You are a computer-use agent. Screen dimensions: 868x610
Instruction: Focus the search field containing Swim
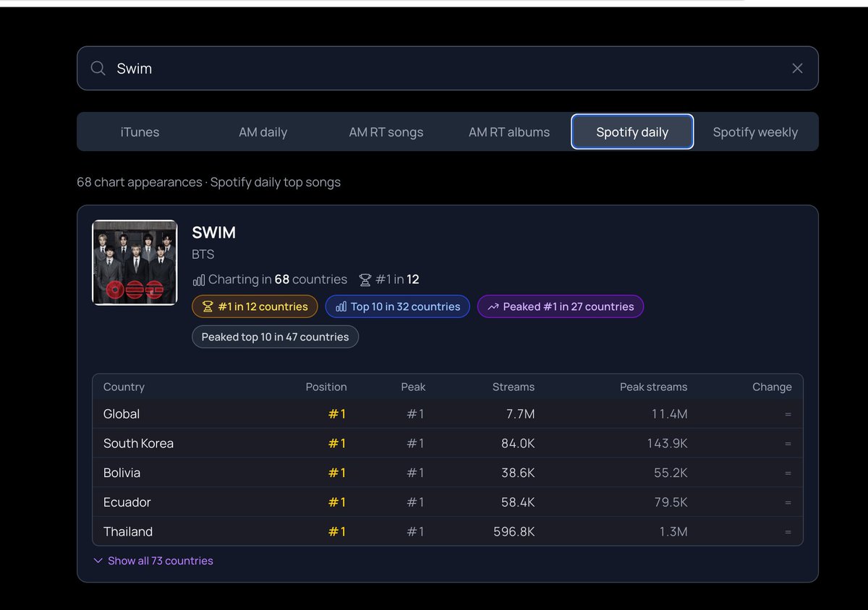(x=448, y=69)
